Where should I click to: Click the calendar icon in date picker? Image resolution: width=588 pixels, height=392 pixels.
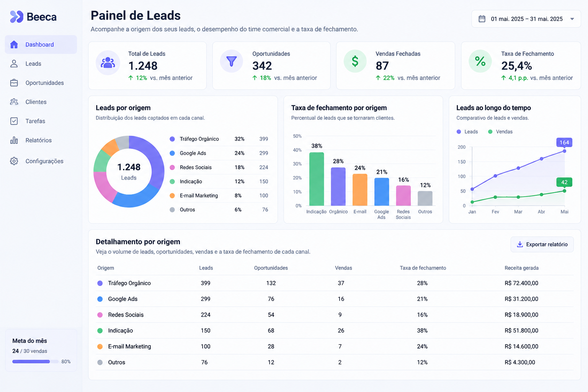click(482, 19)
